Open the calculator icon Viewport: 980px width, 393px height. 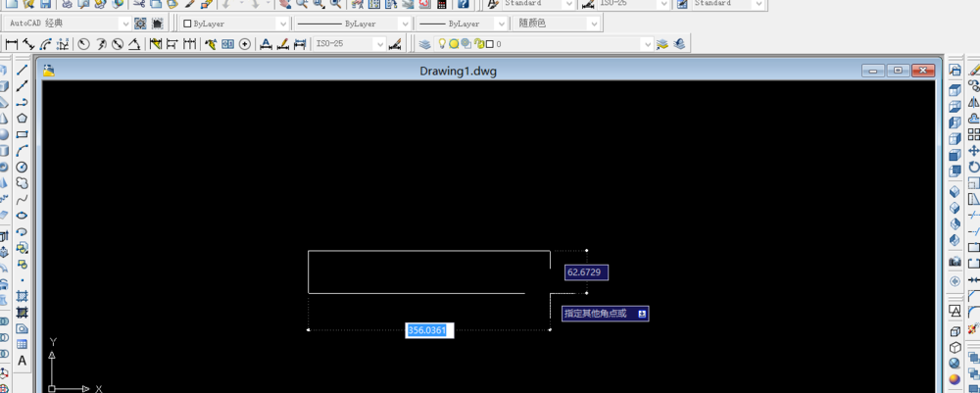[442, 4]
